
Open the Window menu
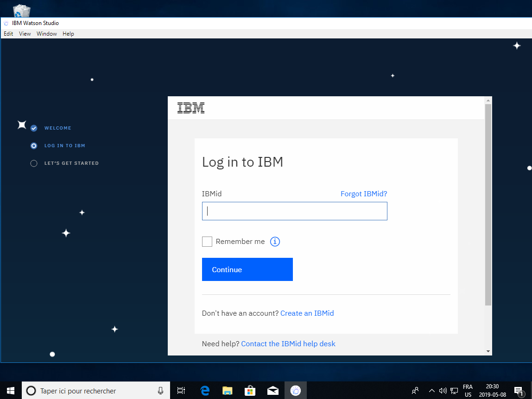[47, 34]
